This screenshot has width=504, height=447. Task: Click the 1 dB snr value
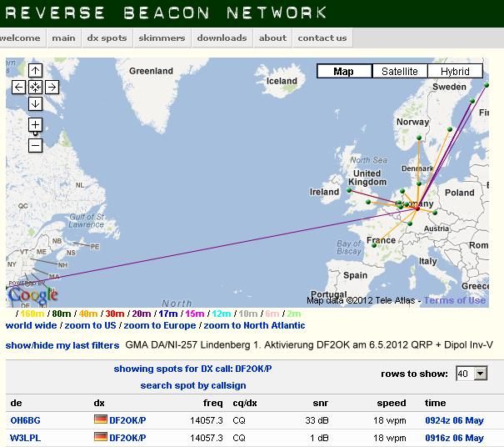click(320, 438)
